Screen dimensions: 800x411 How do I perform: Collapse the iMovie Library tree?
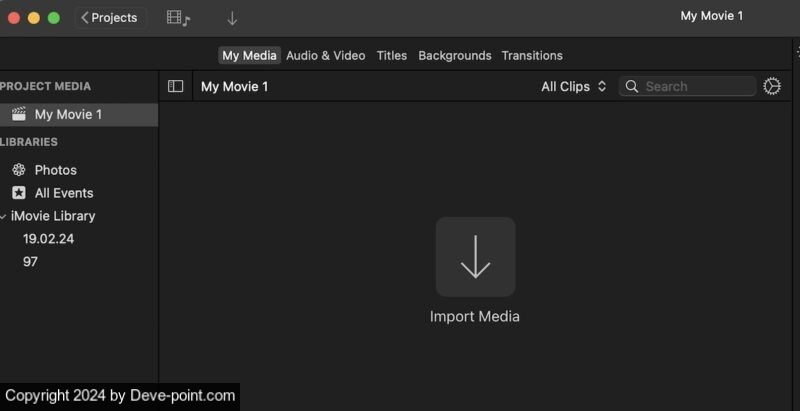4,216
